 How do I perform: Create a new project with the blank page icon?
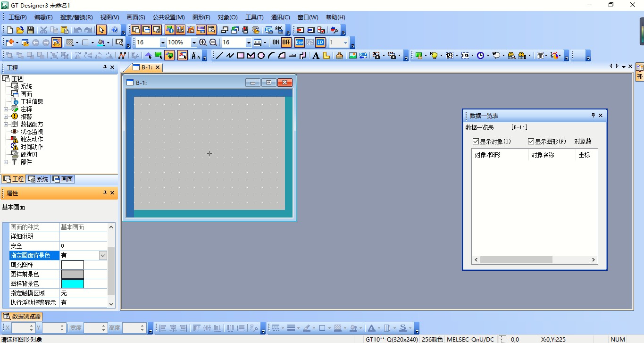click(x=10, y=30)
